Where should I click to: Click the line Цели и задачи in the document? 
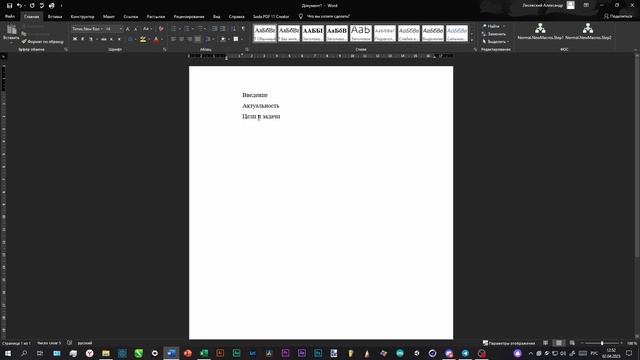261,116
